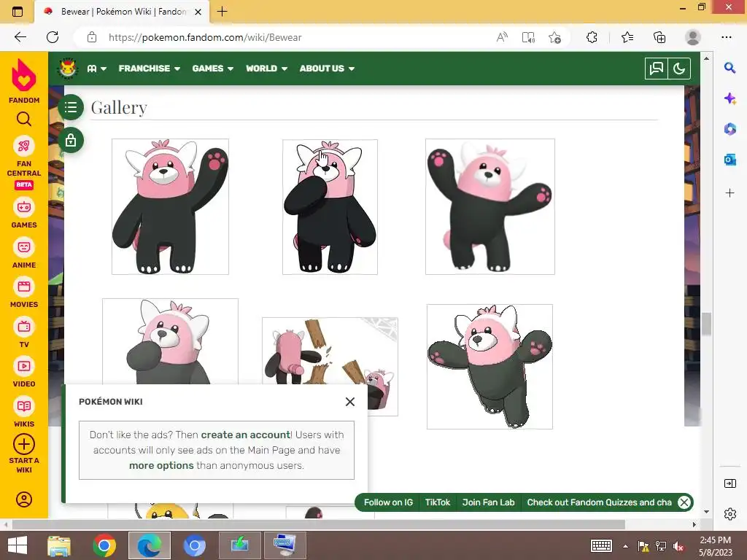Go back to the previous page
747x560 pixels.
[20, 37]
